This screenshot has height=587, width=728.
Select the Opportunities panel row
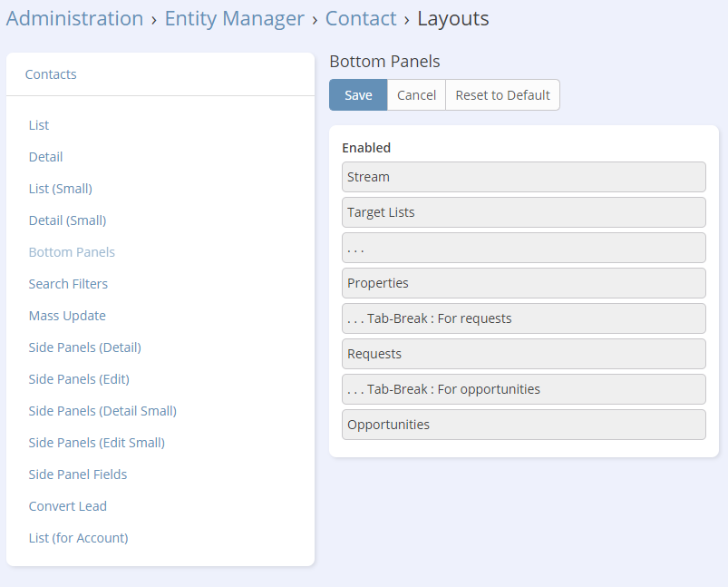[523, 425]
